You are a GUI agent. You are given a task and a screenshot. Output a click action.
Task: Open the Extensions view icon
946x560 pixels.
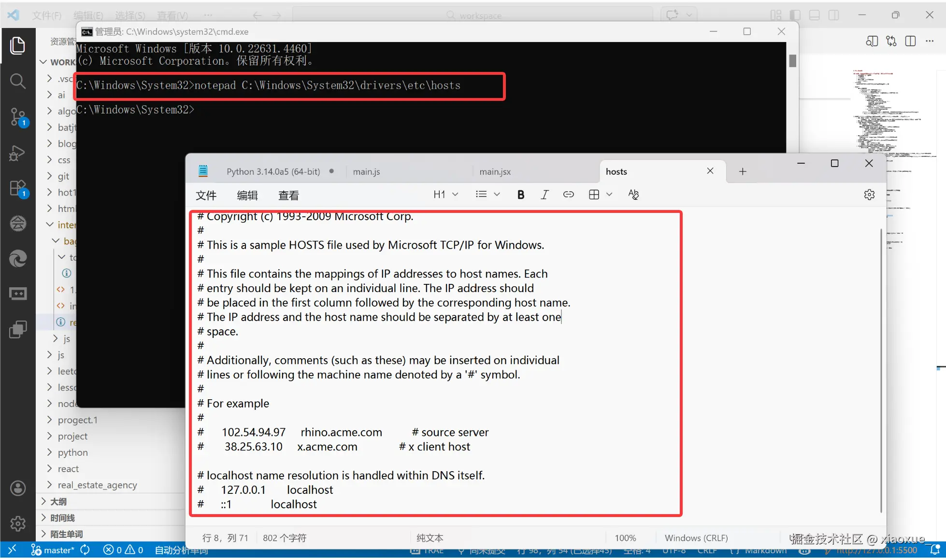pos(18,188)
